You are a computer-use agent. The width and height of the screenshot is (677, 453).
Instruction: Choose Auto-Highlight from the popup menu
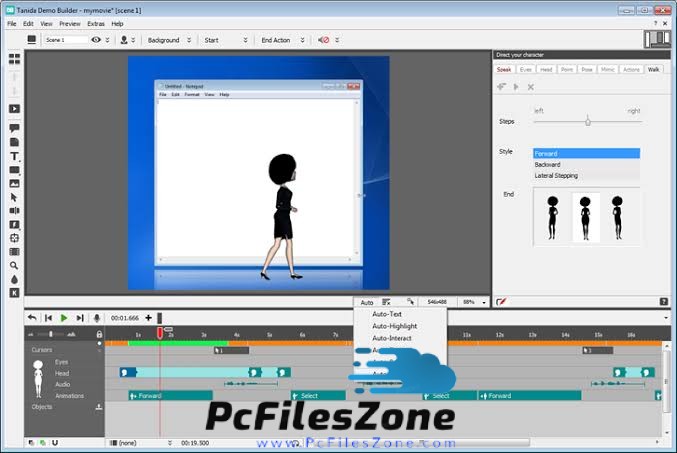[393, 326]
